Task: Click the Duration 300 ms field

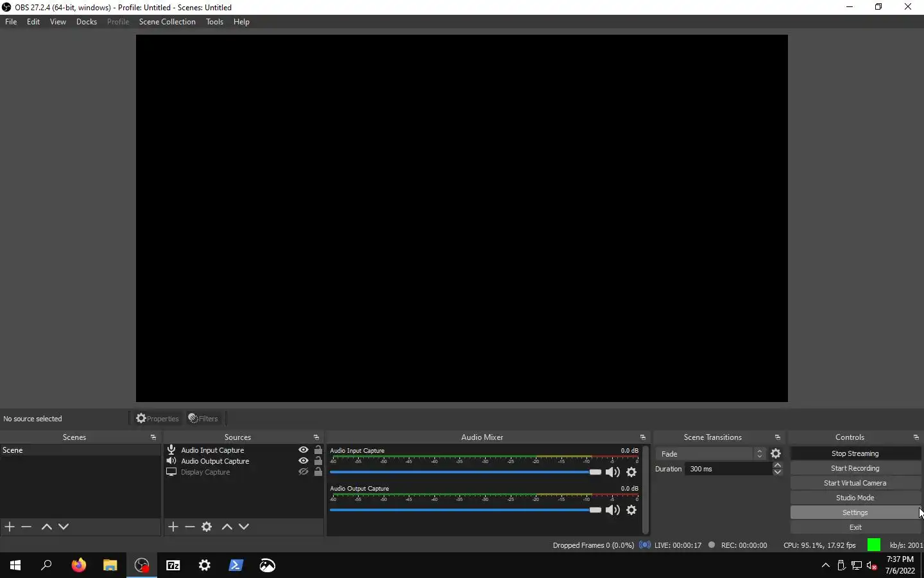Action: pos(729,469)
